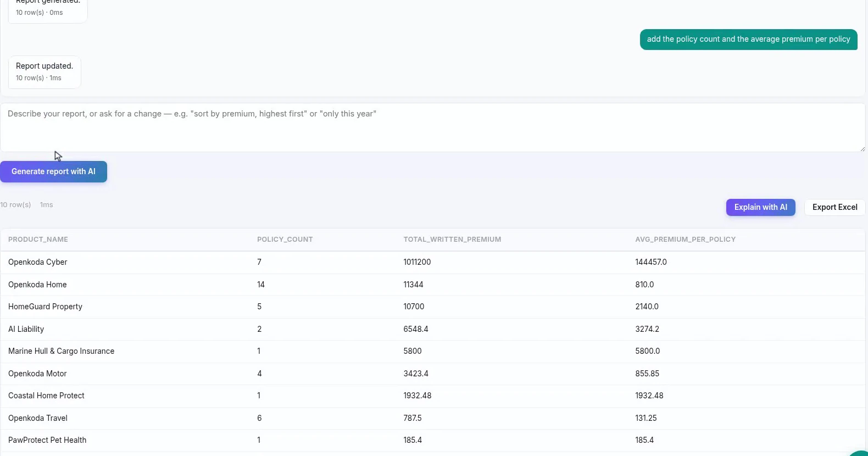Click total premium value 787.5
This screenshot has width=868, height=456.
413,418
